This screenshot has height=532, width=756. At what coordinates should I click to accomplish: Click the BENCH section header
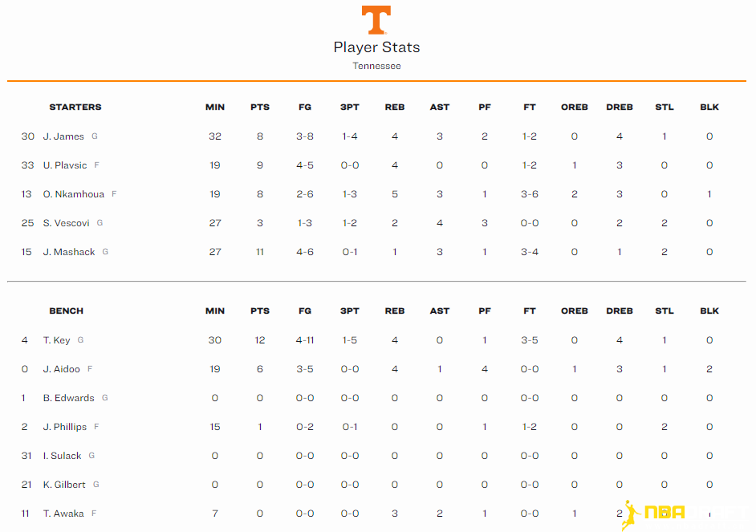pyautogui.click(x=66, y=311)
